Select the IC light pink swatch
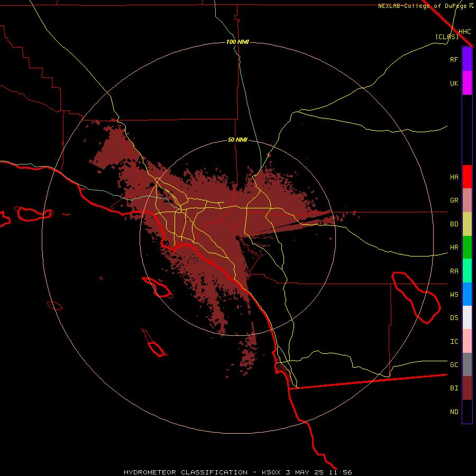Viewport: 476px width, 476px height. tap(467, 341)
